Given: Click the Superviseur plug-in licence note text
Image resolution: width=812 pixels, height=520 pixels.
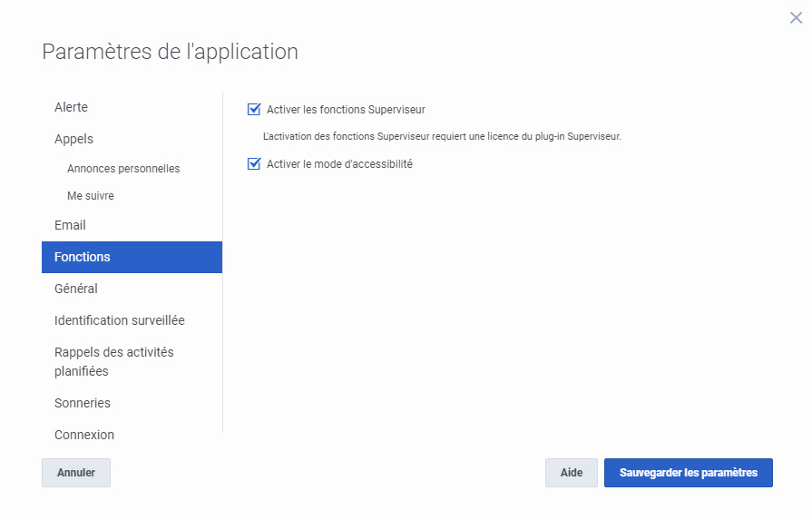Looking at the screenshot, I should tap(441, 137).
